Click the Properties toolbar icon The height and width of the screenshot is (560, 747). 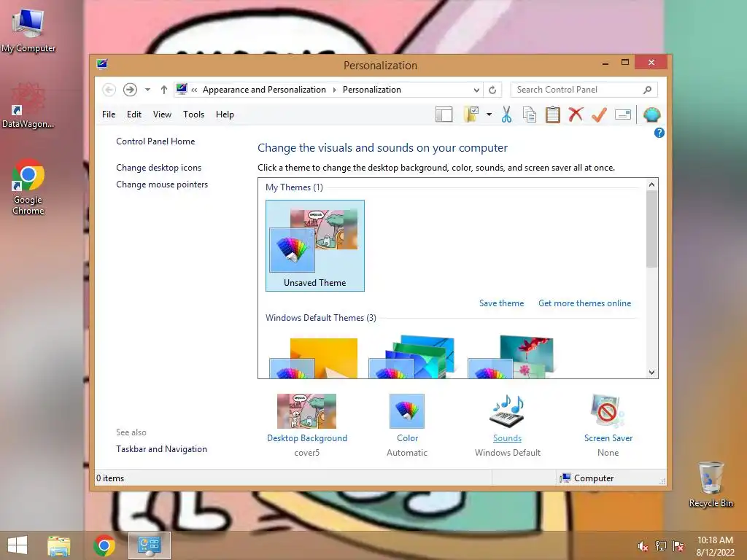tap(623, 114)
